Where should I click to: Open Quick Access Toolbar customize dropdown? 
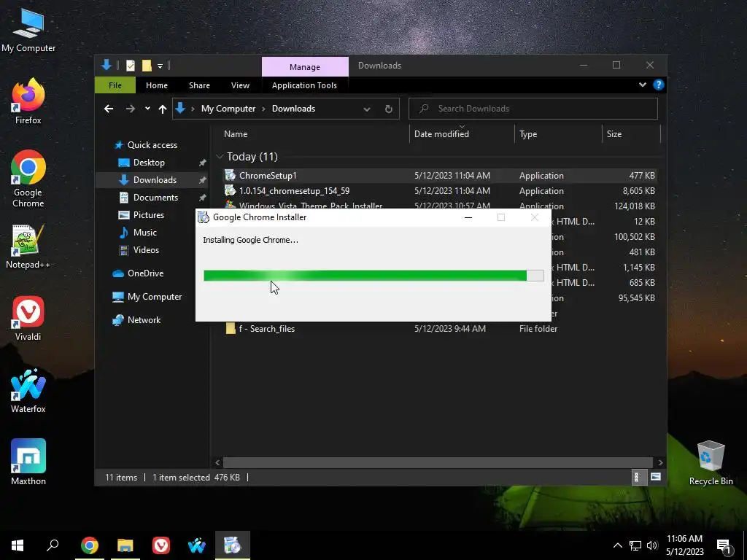pyautogui.click(x=160, y=66)
